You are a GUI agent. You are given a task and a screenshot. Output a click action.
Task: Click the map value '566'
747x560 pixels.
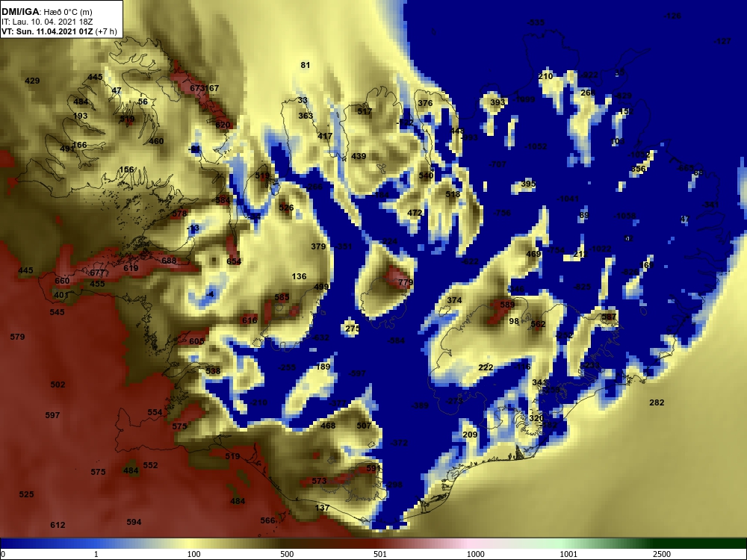coord(267,520)
